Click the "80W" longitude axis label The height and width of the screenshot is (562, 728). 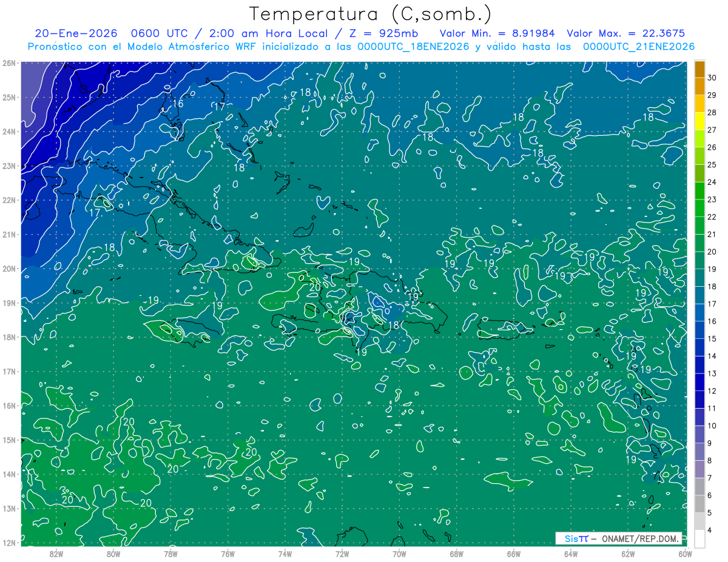[x=113, y=554]
